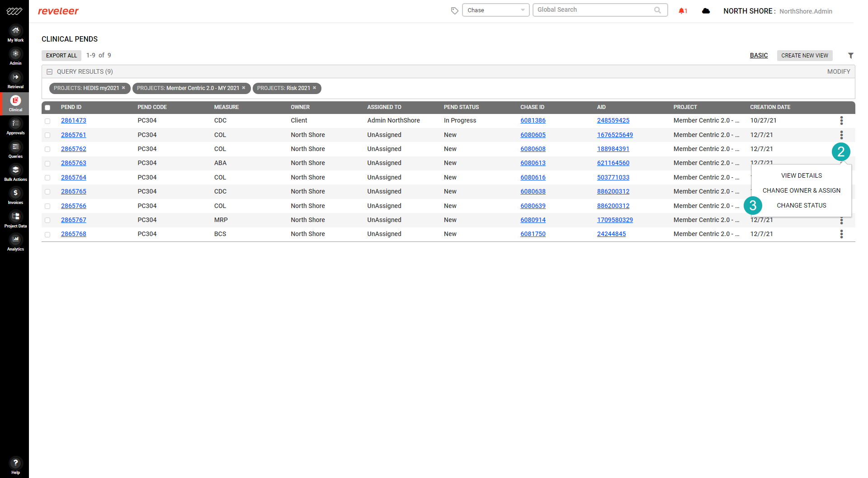
Task: Open Analytics in the sidebar
Action: coord(15,243)
